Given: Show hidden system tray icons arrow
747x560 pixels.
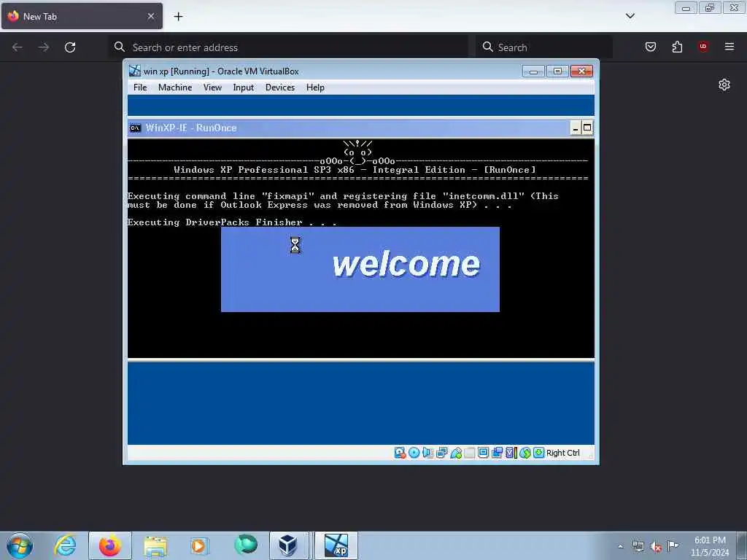Looking at the screenshot, I should point(621,546).
